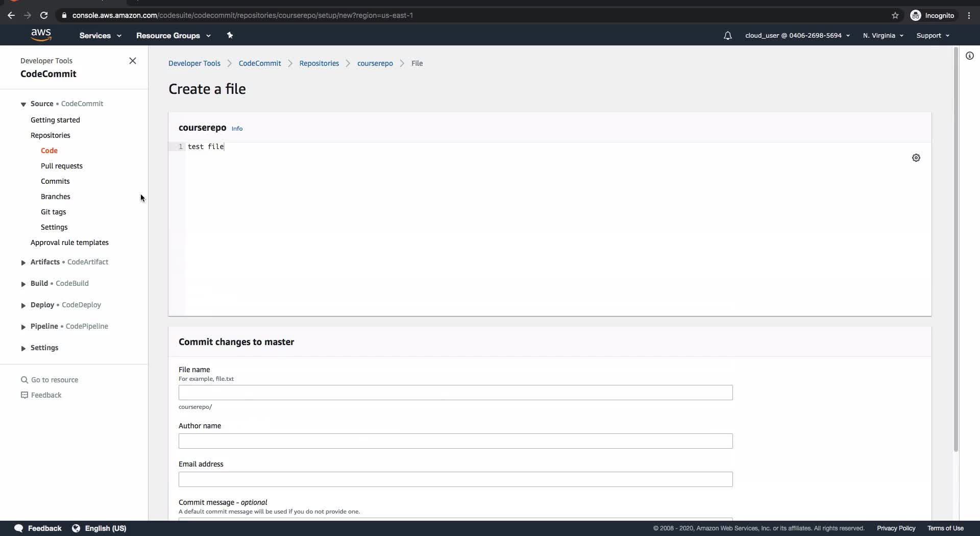Open the code editor settings gear
Screen dimensions: 980x536
[x=916, y=158]
